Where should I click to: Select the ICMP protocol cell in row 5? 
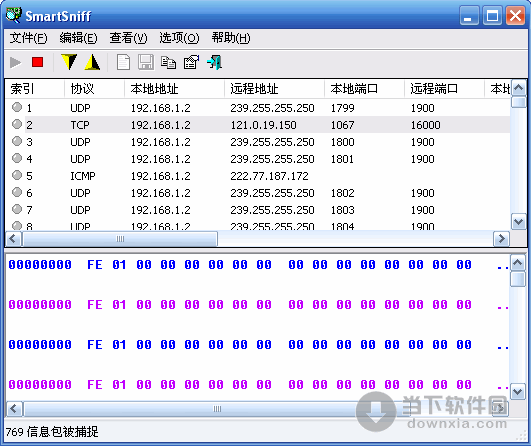pyautogui.click(x=83, y=176)
